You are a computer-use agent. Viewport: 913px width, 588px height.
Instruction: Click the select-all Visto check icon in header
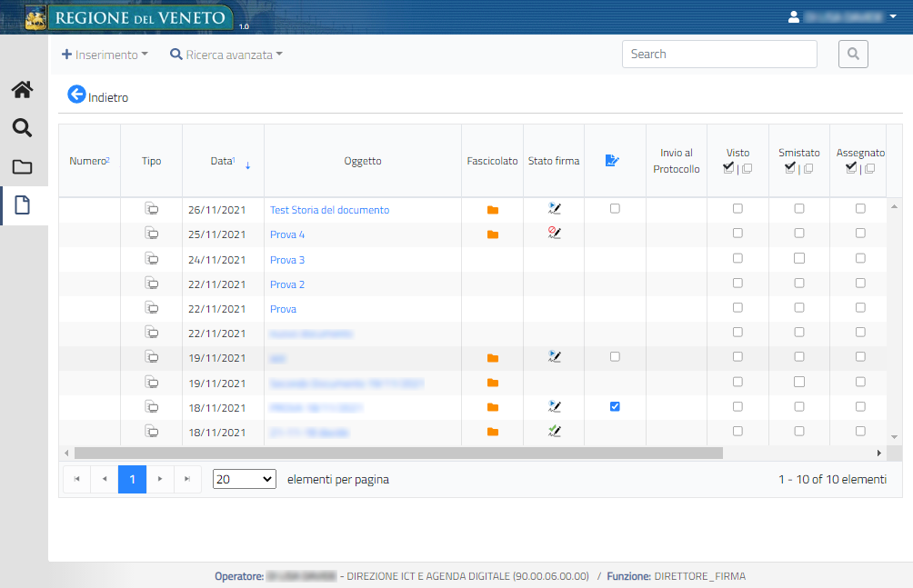[x=728, y=167]
